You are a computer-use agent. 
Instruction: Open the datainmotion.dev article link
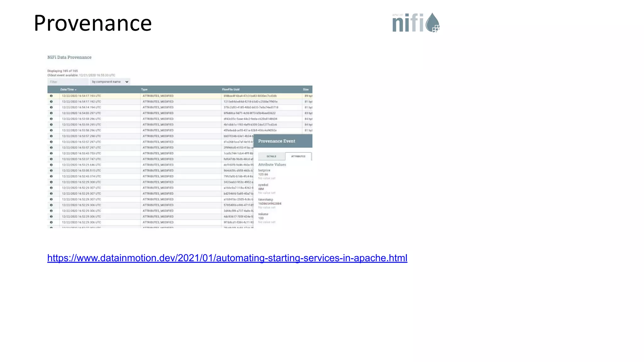227,258
